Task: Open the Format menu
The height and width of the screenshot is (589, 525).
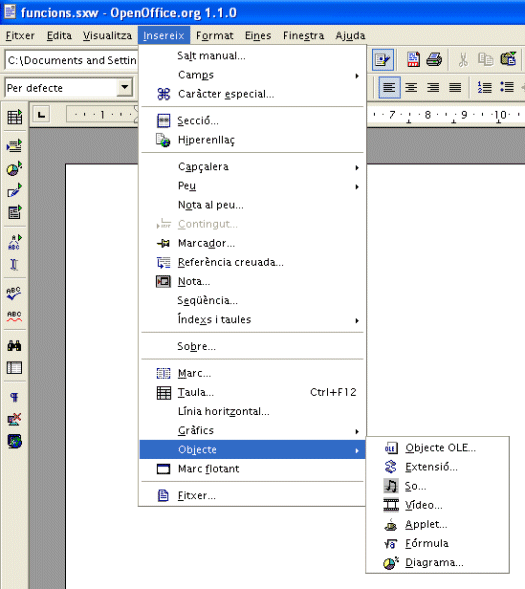Action: coord(214,36)
